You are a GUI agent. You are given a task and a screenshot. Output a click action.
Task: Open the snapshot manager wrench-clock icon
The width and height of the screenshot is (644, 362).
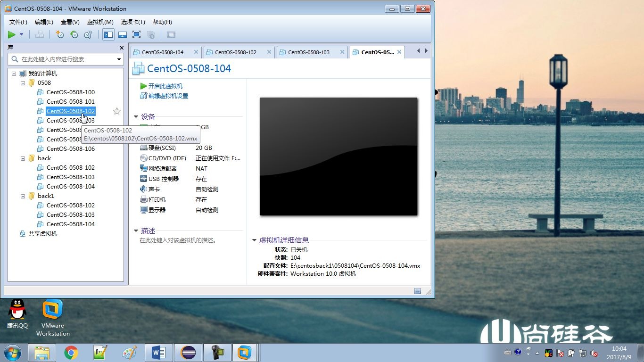88,34
